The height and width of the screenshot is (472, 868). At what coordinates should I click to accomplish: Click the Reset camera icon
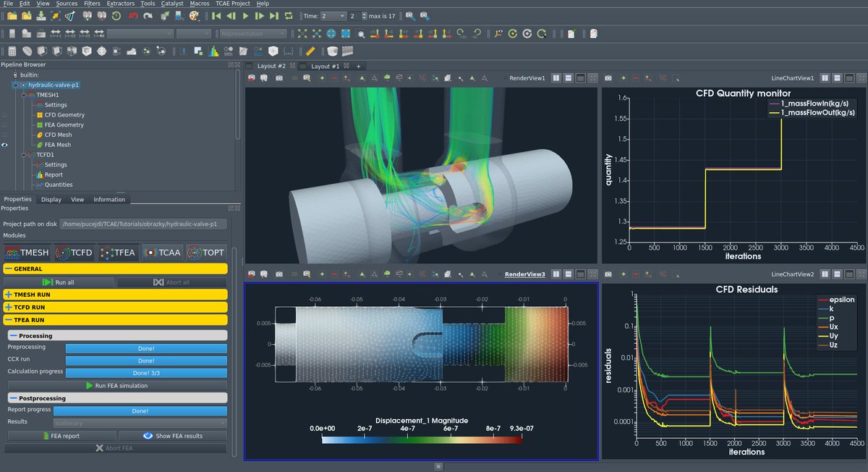[302, 33]
